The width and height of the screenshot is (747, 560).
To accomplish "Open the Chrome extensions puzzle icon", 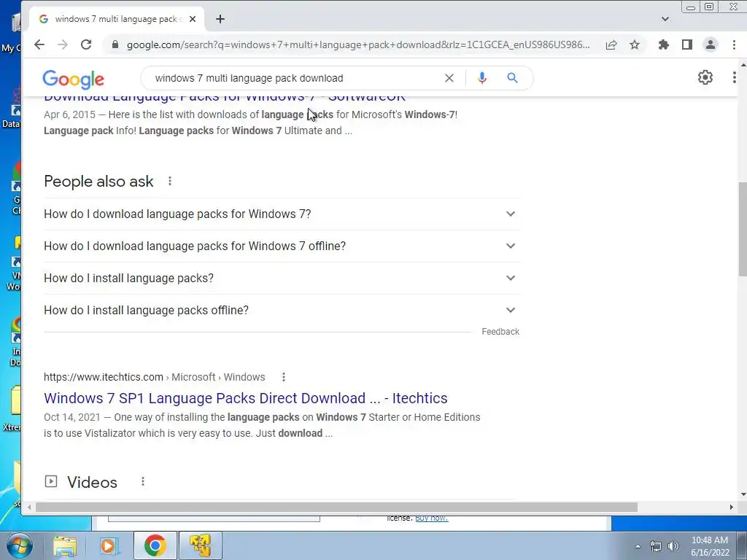I will click(664, 44).
